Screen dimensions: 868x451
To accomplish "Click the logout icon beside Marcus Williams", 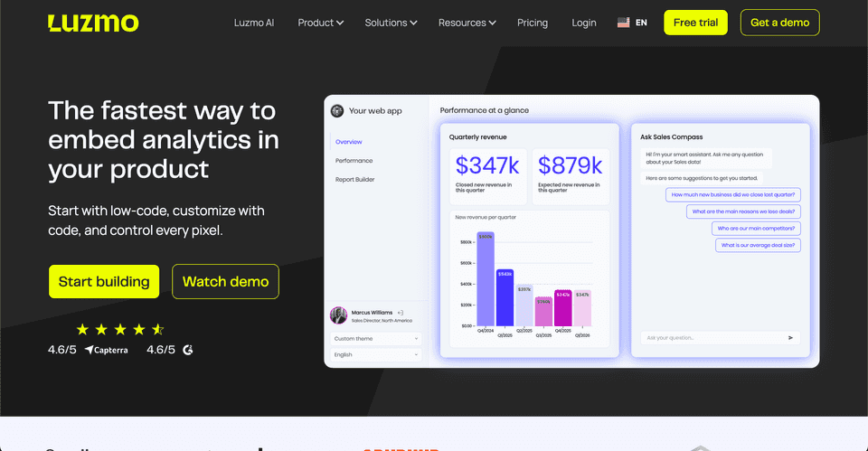I will 401,313.
